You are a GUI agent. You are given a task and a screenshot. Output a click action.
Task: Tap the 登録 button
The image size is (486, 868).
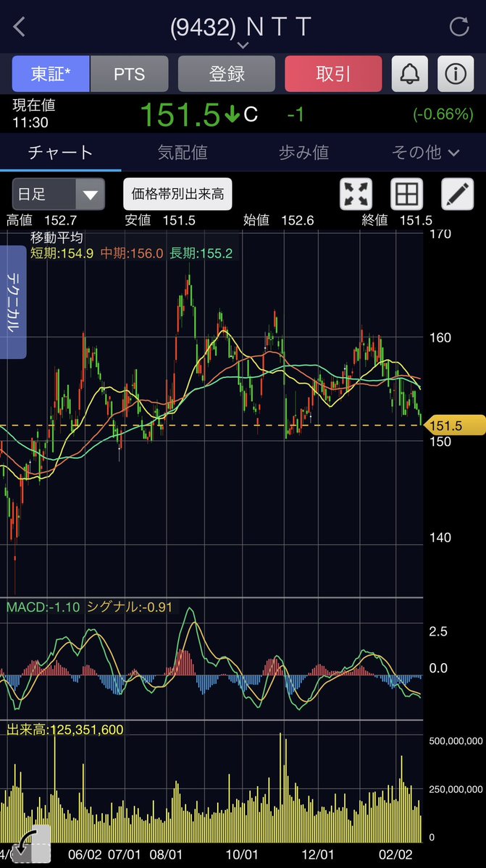pos(227,74)
